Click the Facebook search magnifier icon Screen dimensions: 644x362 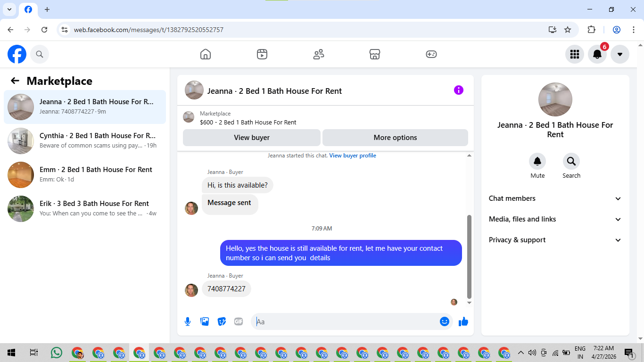pos(40,54)
